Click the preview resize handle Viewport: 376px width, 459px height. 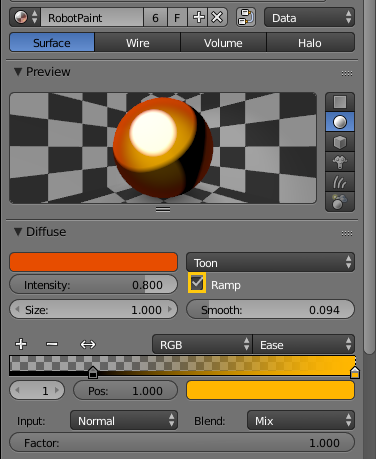point(163,209)
